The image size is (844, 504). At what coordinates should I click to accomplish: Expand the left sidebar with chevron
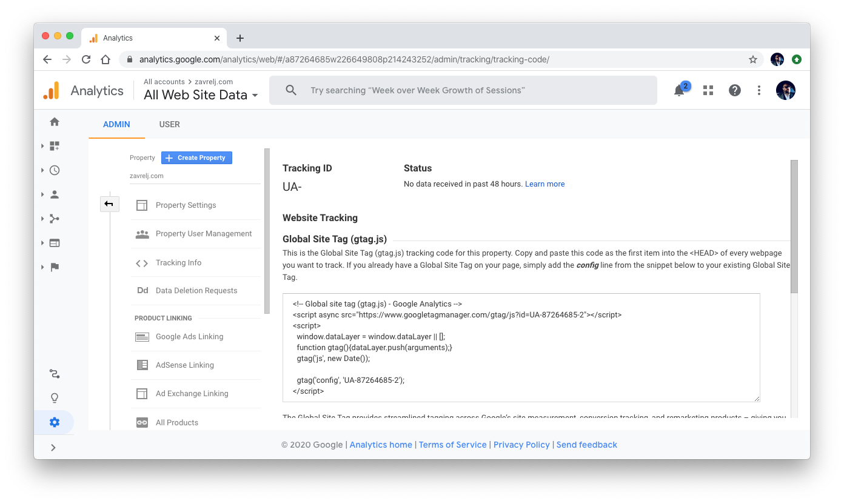pyautogui.click(x=53, y=448)
